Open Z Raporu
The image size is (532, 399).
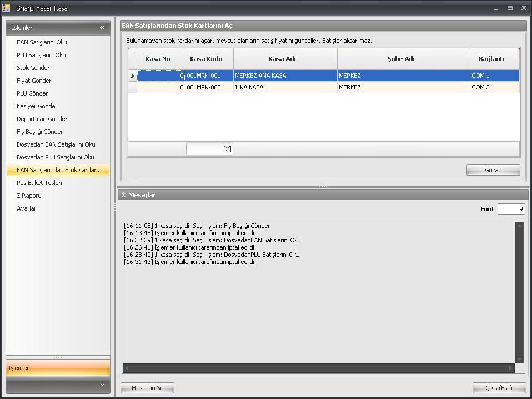pyautogui.click(x=29, y=196)
